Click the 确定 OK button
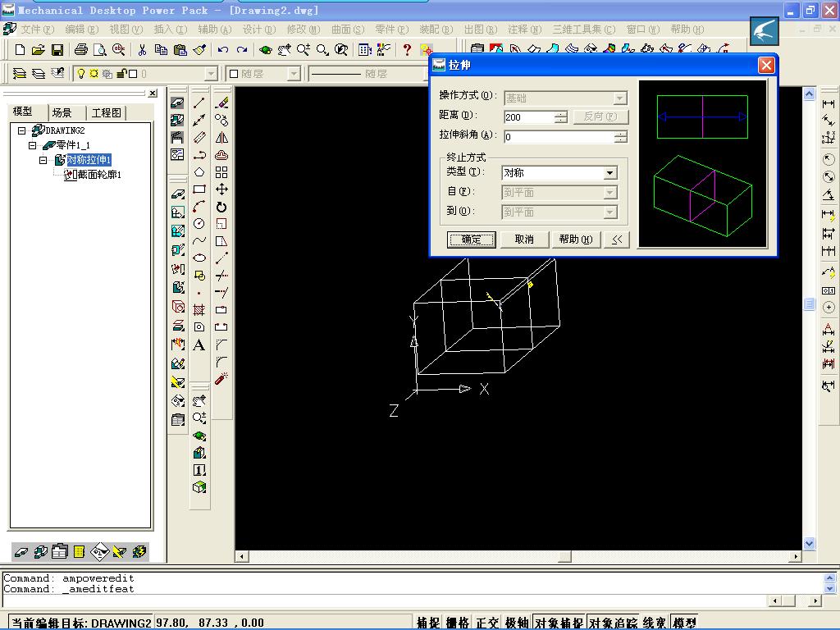The width and height of the screenshot is (840, 630). (472, 240)
